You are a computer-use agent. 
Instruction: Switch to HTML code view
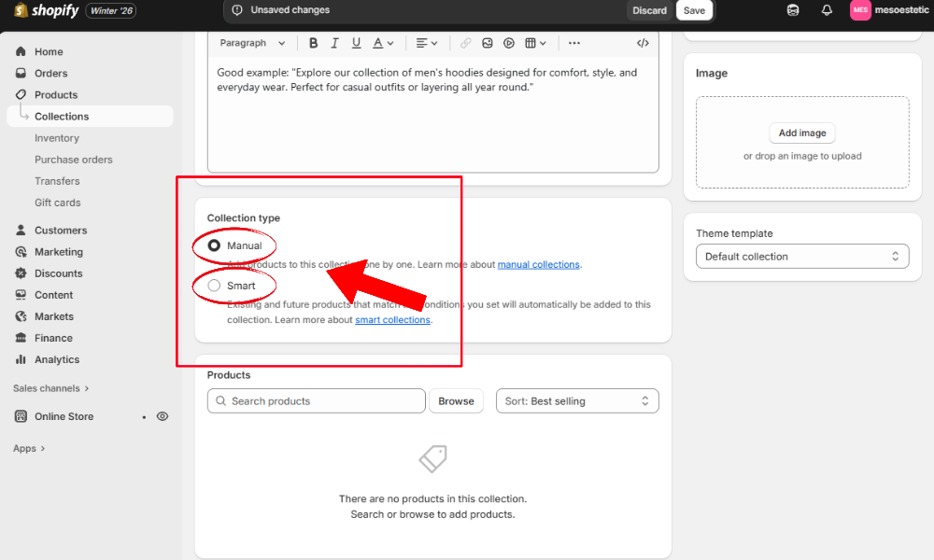643,43
